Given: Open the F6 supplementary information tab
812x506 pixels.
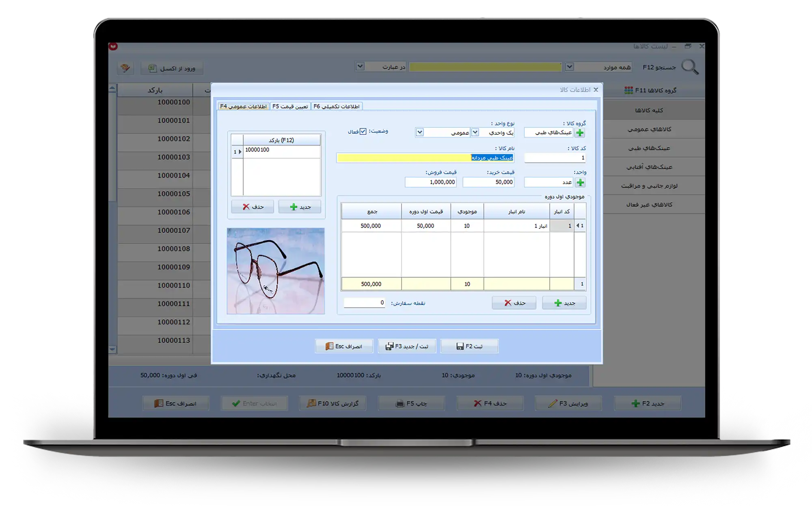Looking at the screenshot, I should click(x=337, y=106).
